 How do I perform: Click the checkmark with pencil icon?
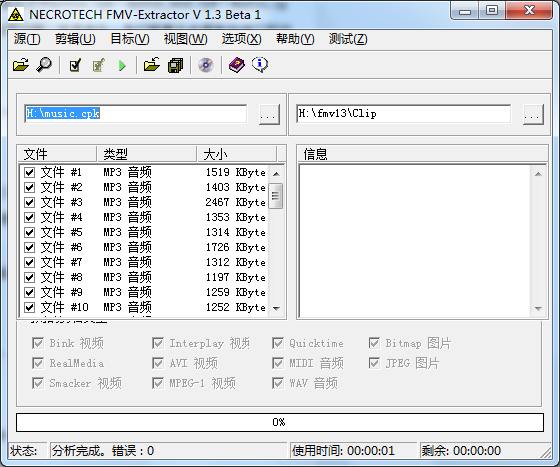pyautogui.click(x=99, y=65)
